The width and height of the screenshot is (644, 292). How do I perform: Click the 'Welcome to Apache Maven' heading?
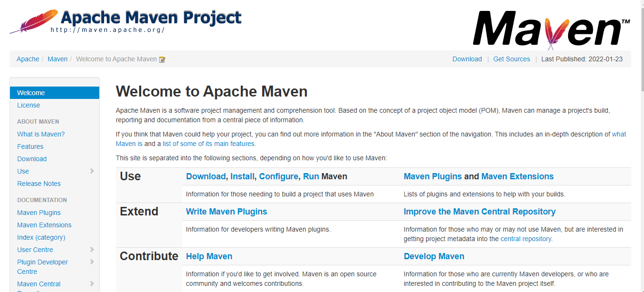(212, 91)
